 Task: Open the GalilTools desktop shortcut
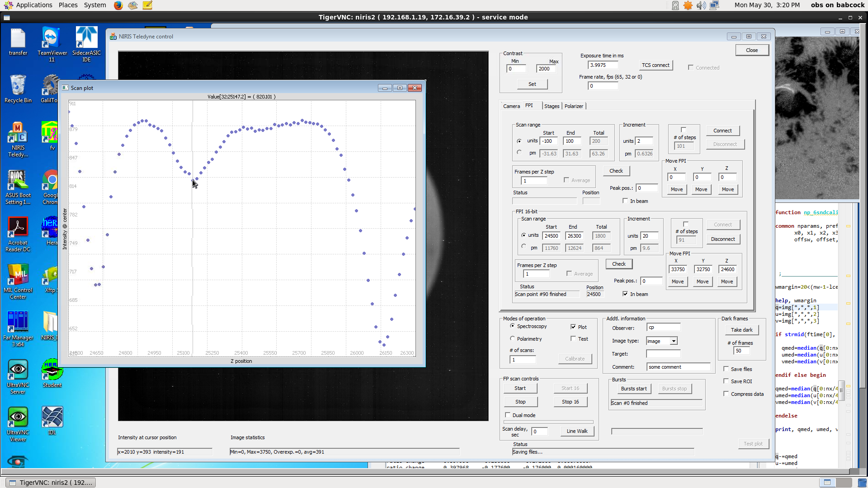click(x=50, y=89)
